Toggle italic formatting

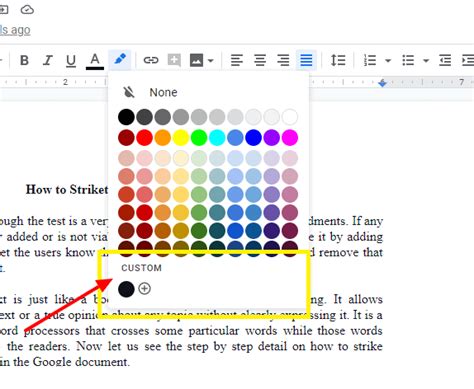click(x=48, y=60)
